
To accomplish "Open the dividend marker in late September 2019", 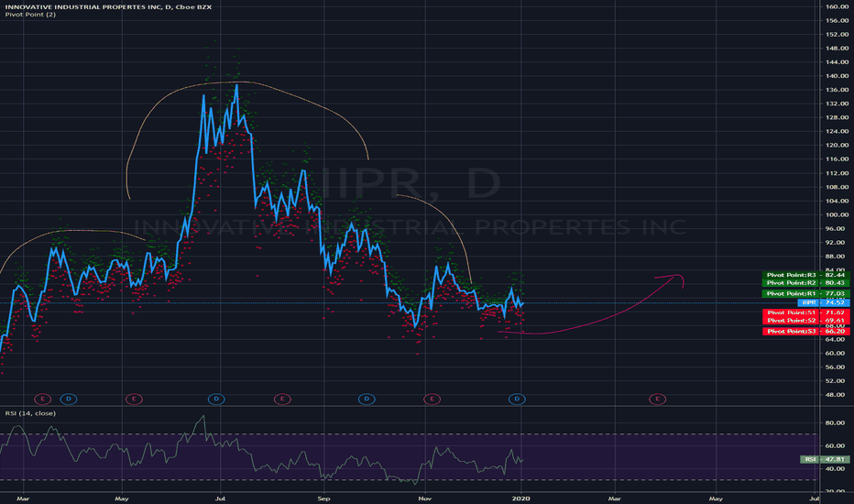I will (x=367, y=399).
